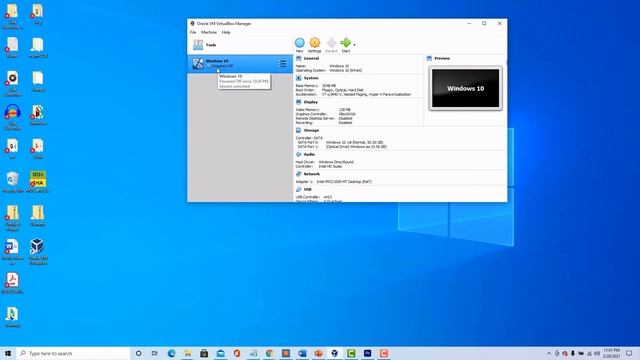Select the Word document desktop icon

click(12, 251)
